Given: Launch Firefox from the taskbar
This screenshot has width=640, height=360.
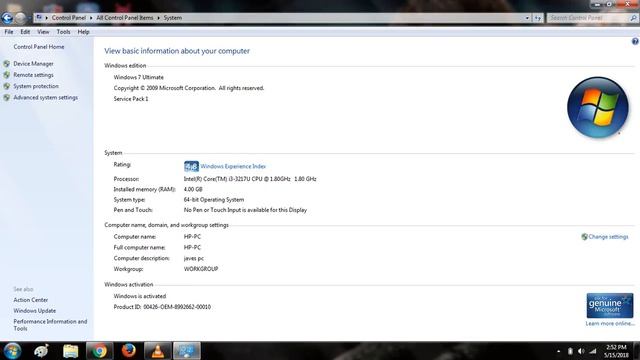Looking at the screenshot, I should (x=129, y=351).
